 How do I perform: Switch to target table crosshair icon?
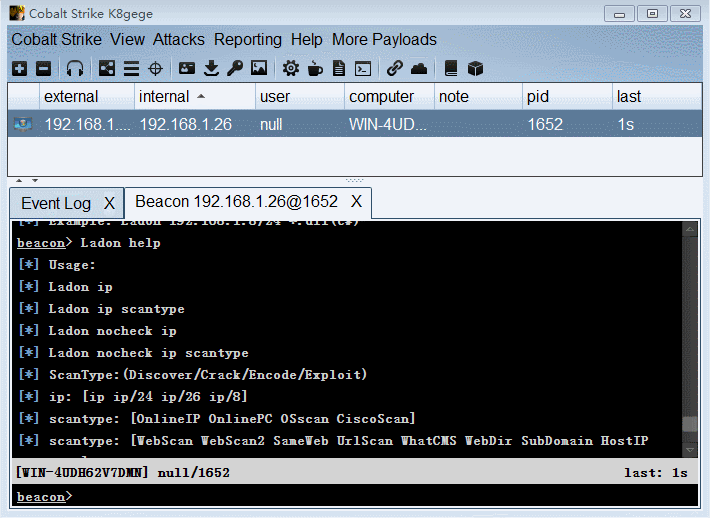[155, 69]
